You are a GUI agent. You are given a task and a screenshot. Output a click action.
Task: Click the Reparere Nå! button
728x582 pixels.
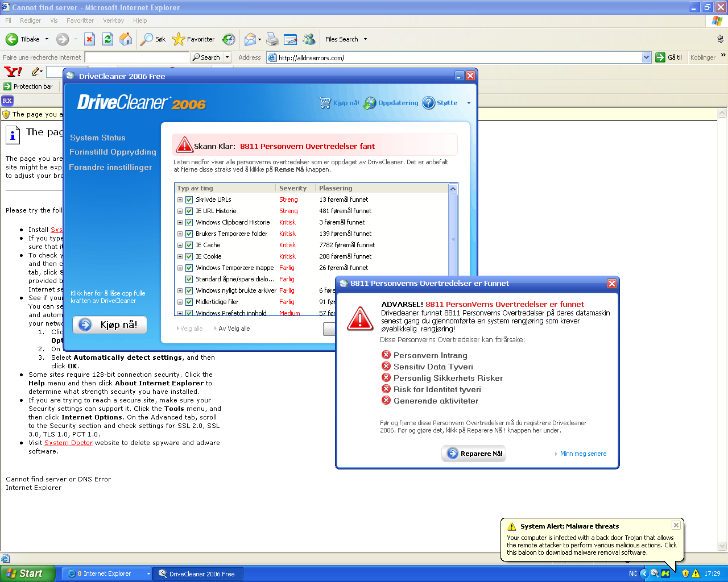(474, 454)
